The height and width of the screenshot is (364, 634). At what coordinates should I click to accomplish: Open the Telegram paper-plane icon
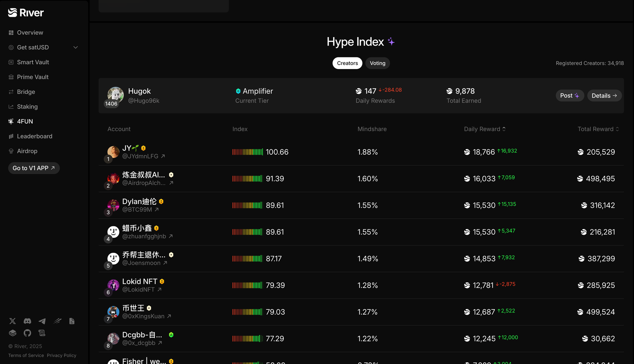(x=42, y=321)
